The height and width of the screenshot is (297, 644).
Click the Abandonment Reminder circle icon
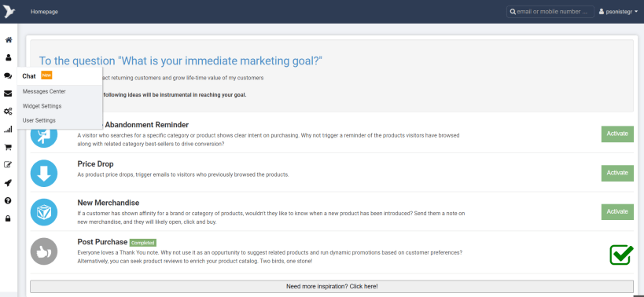(x=44, y=137)
